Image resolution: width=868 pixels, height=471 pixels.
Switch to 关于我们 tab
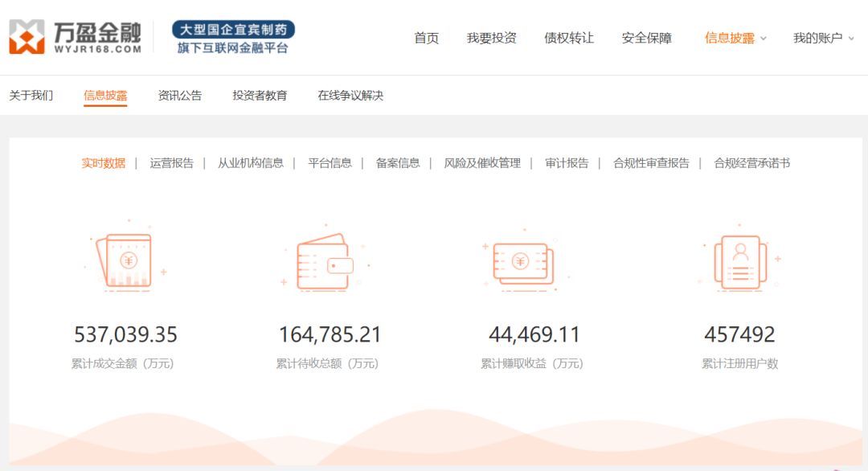point(31,95)
